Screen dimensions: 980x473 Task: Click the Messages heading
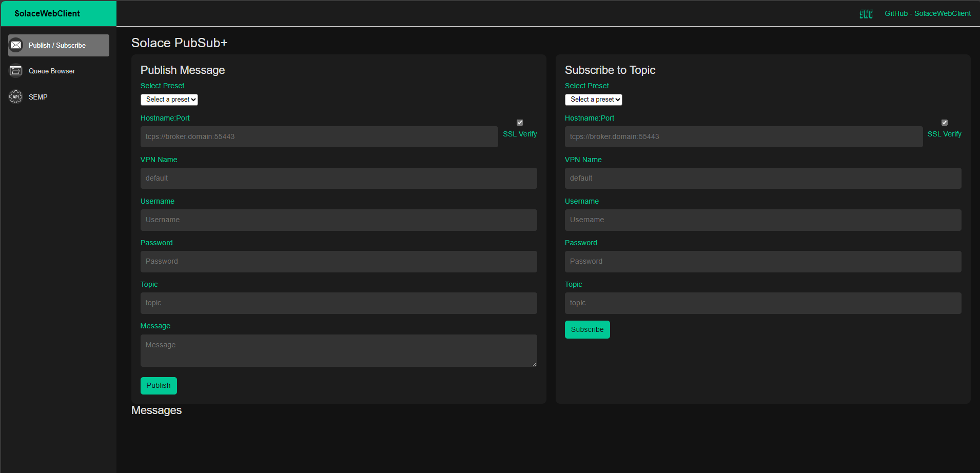tap(156, 410)
